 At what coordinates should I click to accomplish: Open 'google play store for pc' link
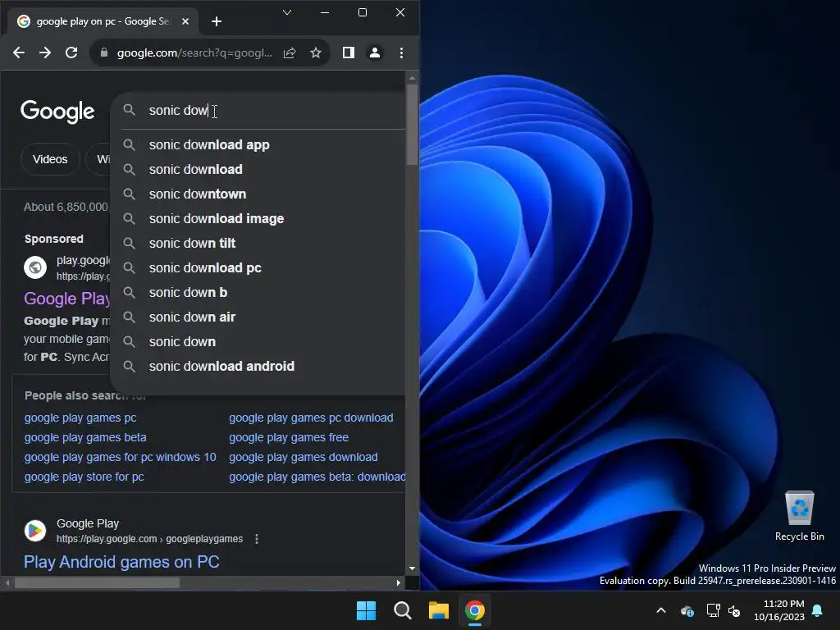84,477
